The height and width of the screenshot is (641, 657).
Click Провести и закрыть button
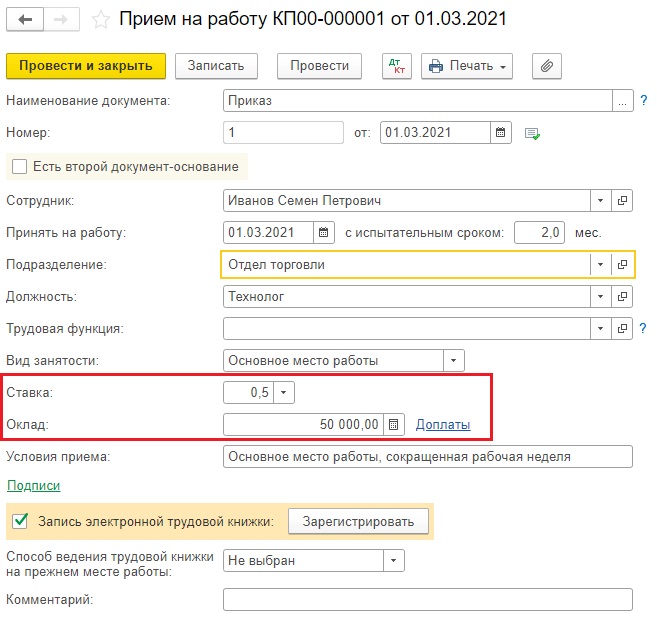point(86,66)
